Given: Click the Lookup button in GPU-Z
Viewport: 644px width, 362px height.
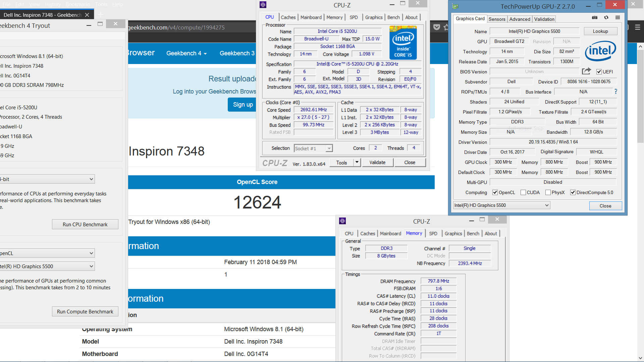Looking at the screenshot, I should point(600,31).
